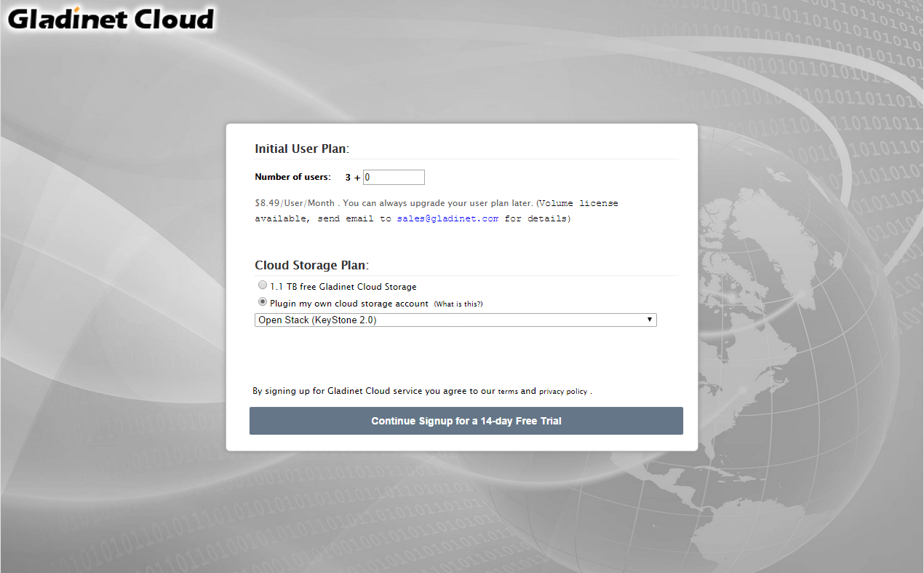This screenshot has height=573, width=924.
Task: Click the 'Initial User Plan:' heading
Action: pyautogui.click(x=302, y=149)
